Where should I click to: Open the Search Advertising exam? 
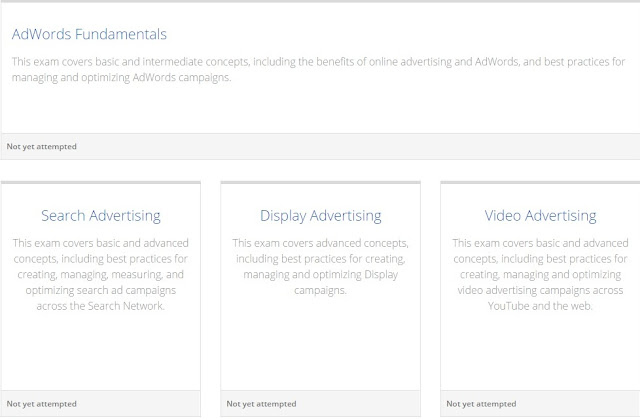tap(101, 216)
